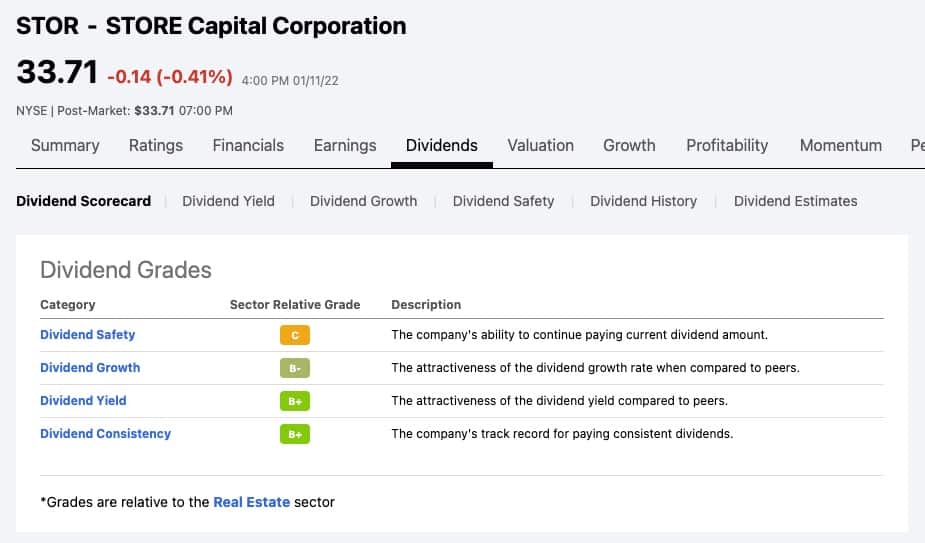
Task: Click the Sector Relative Grade column header
Action: point(295,305)
